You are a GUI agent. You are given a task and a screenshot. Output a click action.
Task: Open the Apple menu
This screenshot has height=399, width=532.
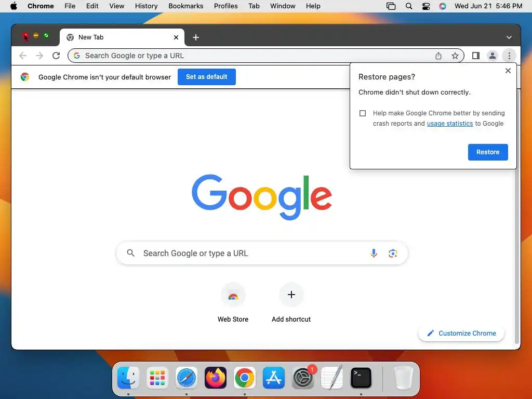(x=14, y=6)
